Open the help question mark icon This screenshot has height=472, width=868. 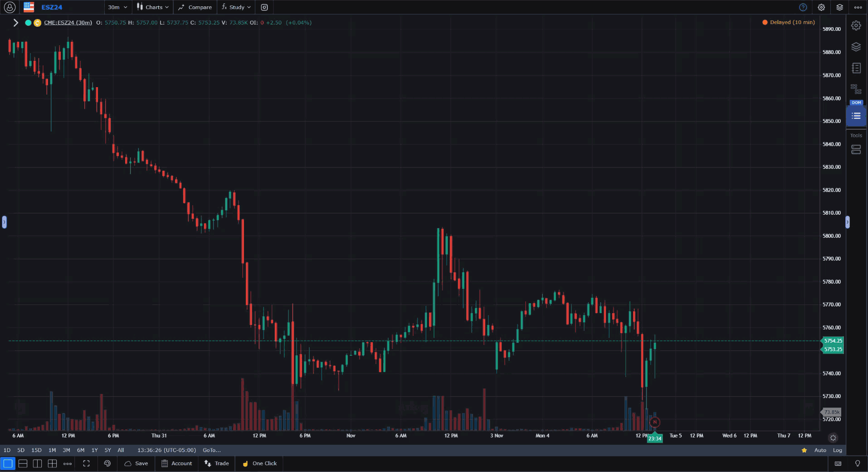(x=803, y=7)
